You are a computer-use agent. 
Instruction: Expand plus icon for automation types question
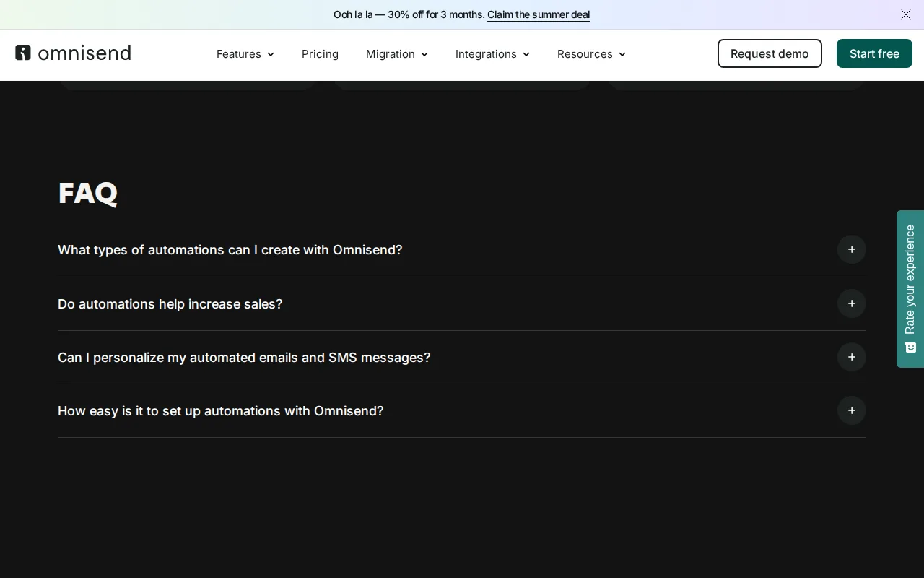(852, 249)
